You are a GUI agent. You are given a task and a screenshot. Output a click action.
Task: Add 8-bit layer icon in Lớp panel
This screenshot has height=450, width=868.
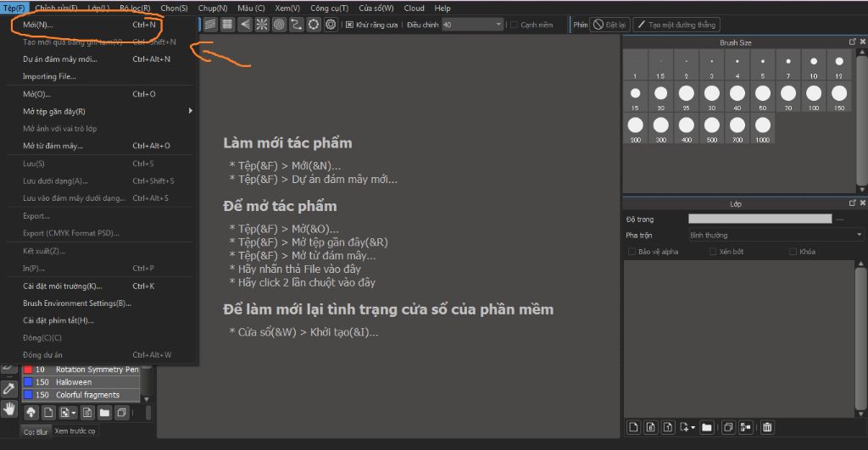pyautogui.click(x=651, y=427)
